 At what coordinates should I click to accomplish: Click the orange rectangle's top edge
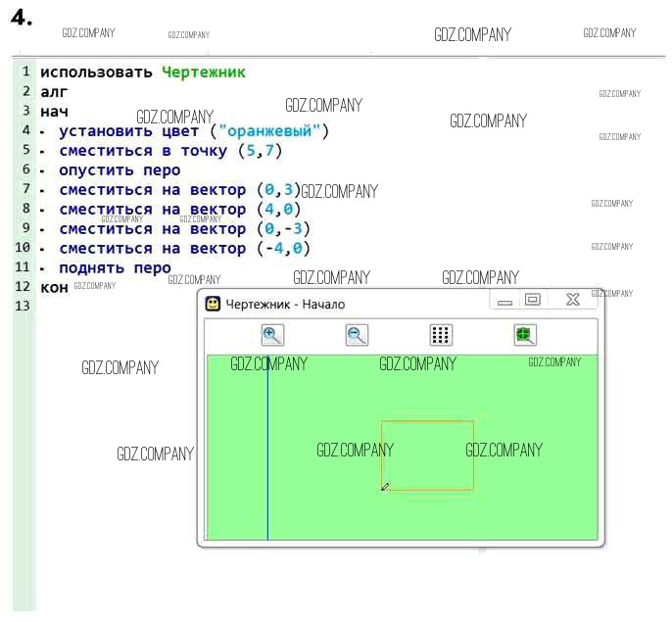(427, 422)
